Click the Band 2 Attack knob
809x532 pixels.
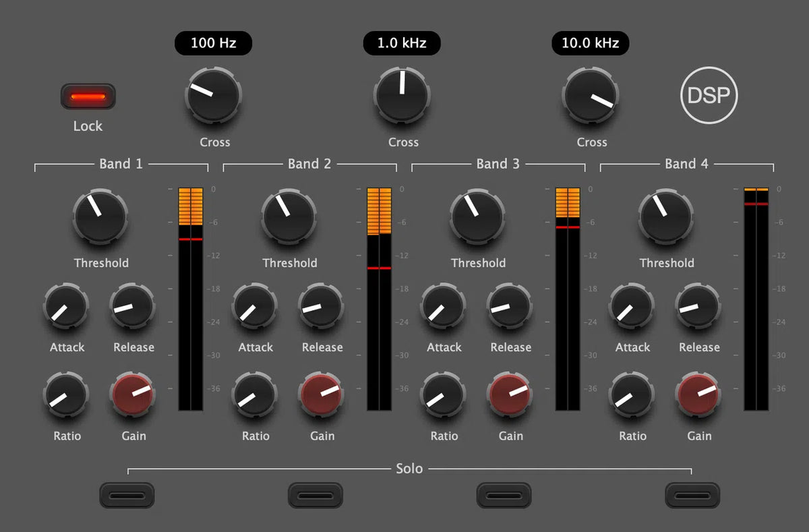click(x=255, y=307)
